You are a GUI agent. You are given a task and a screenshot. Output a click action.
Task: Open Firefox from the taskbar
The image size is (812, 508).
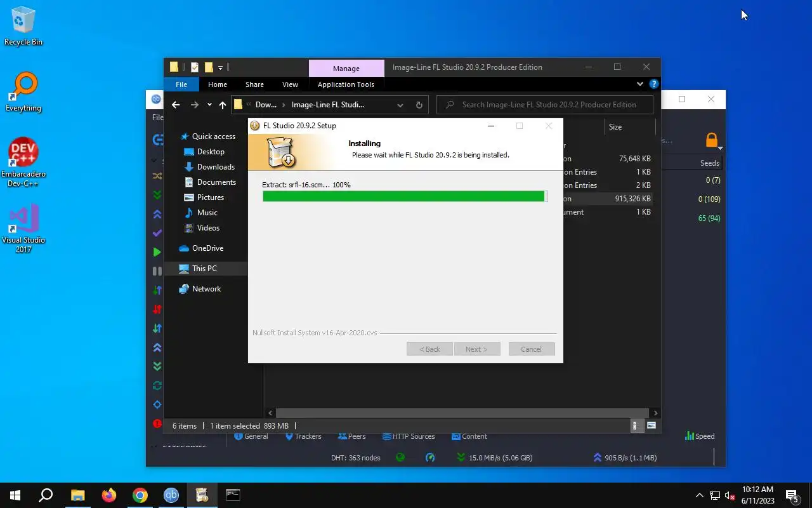109,495
